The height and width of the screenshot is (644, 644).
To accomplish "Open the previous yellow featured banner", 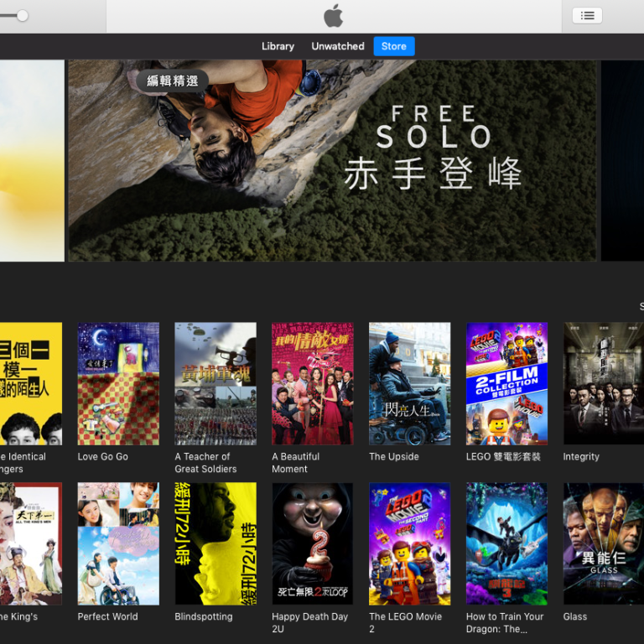I will [32, 161].
